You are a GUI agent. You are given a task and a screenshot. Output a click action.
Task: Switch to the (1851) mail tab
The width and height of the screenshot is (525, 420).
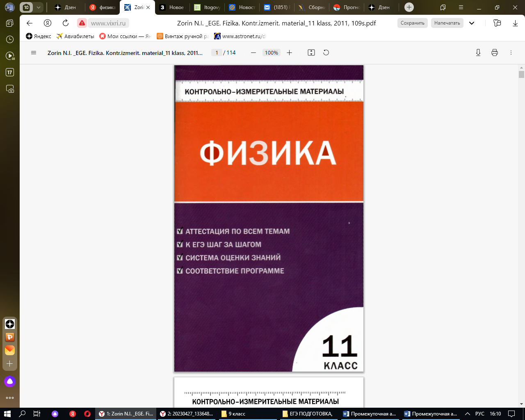tap(277, 7)
